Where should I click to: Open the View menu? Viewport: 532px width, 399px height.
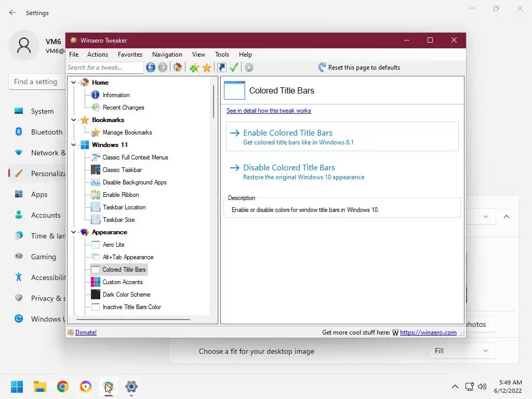198,54
